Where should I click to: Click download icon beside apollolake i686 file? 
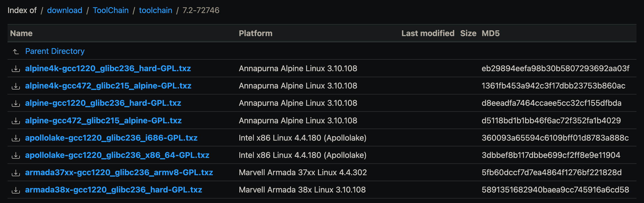[x=16, y=138]
